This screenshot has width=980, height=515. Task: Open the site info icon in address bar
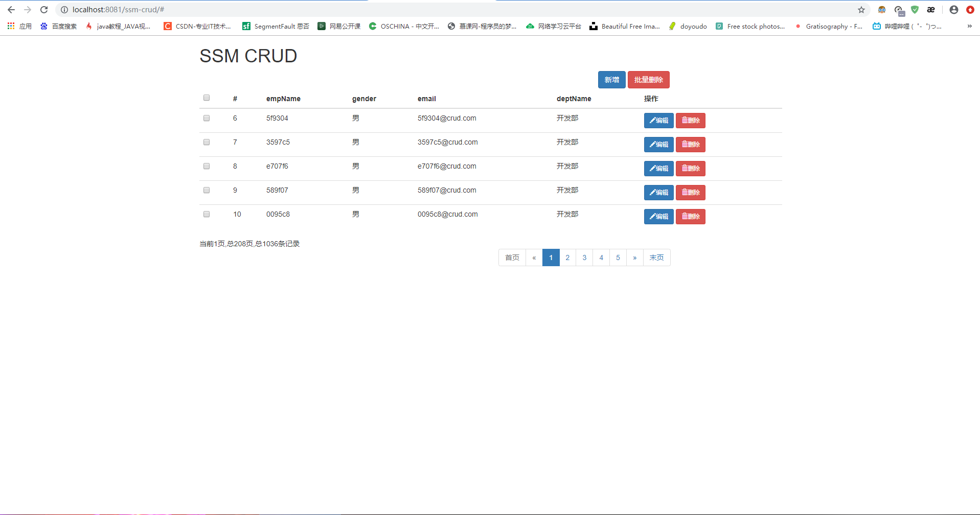(64, 9)
